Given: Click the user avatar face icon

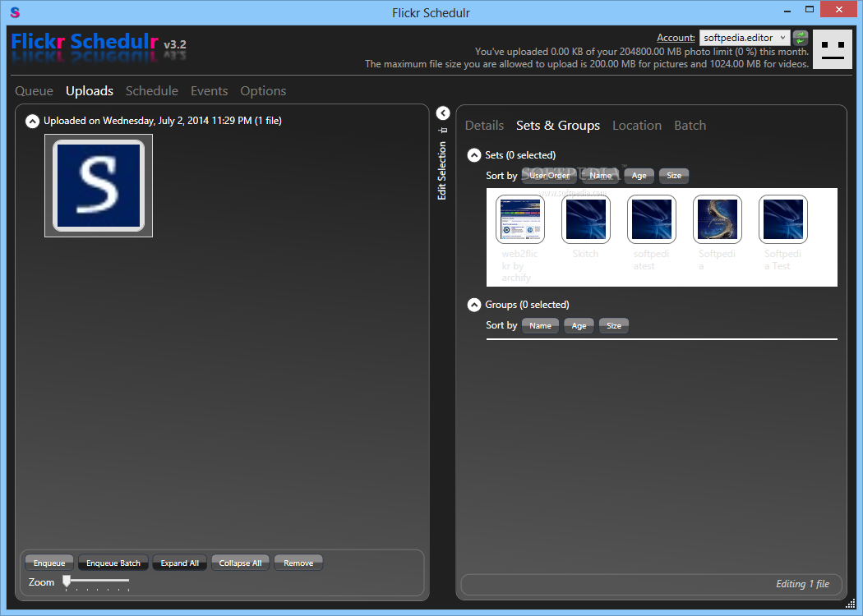Looking at the screenshot, I should coord(832,49).
